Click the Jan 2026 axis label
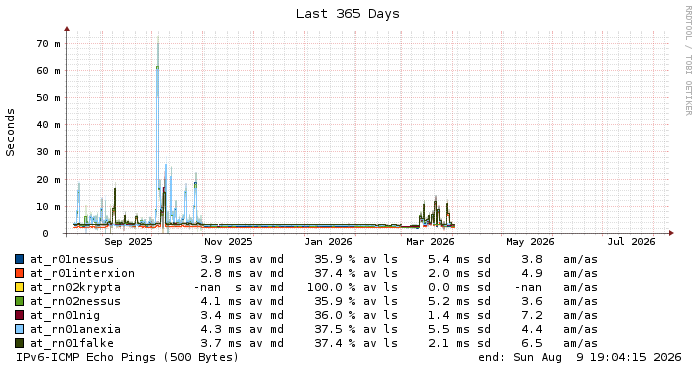The width and height of the screenshot is (697, 371). click(x=328, y=242)
